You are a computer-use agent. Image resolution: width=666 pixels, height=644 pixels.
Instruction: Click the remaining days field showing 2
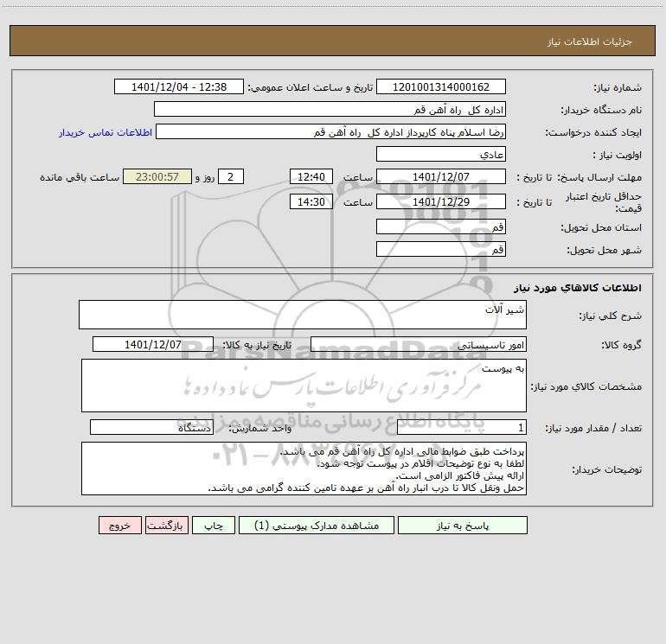click(231, 177)
